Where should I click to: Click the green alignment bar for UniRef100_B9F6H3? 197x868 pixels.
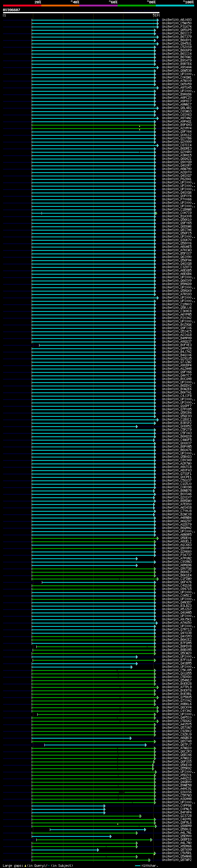click(x=93, y=125)
